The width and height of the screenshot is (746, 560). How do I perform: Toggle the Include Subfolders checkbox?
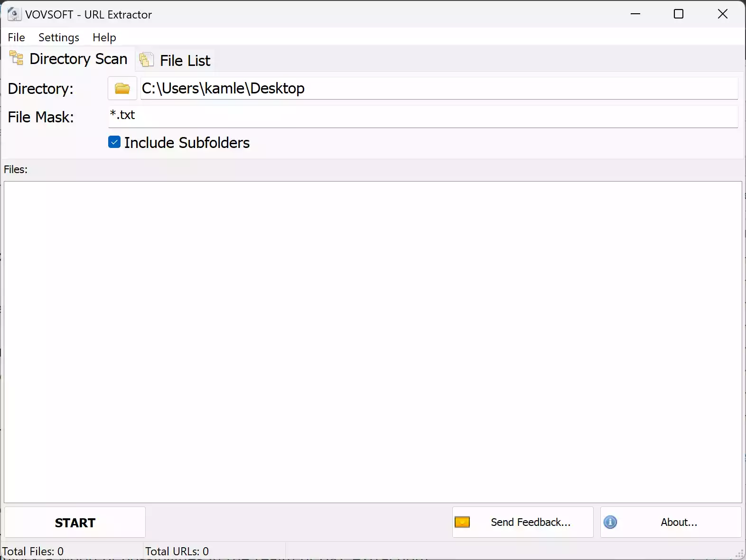(114, 142)
